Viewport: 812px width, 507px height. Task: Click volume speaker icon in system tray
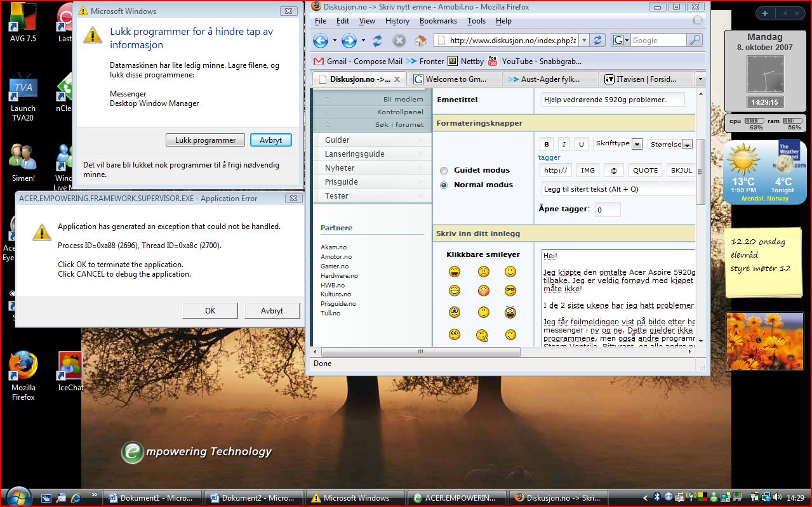pyautogui.click(x=778, y=497)
